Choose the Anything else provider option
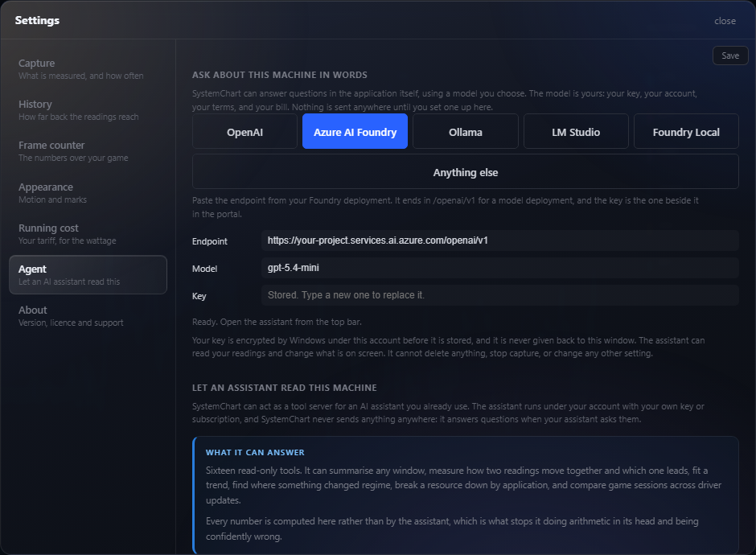Image resolution: width=756 pixels, height=555 pixels. tap(466, 171)
